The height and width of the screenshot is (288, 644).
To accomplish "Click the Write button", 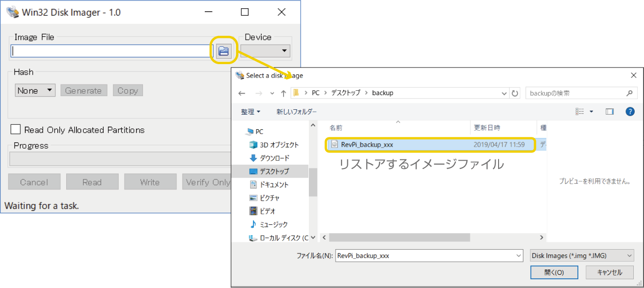I will 150,182.
